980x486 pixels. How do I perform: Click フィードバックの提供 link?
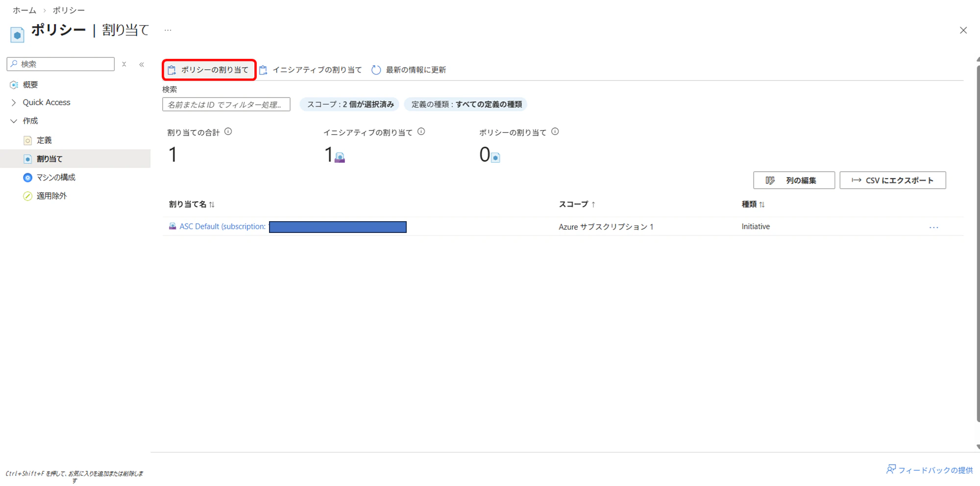(x=935, y=470)
